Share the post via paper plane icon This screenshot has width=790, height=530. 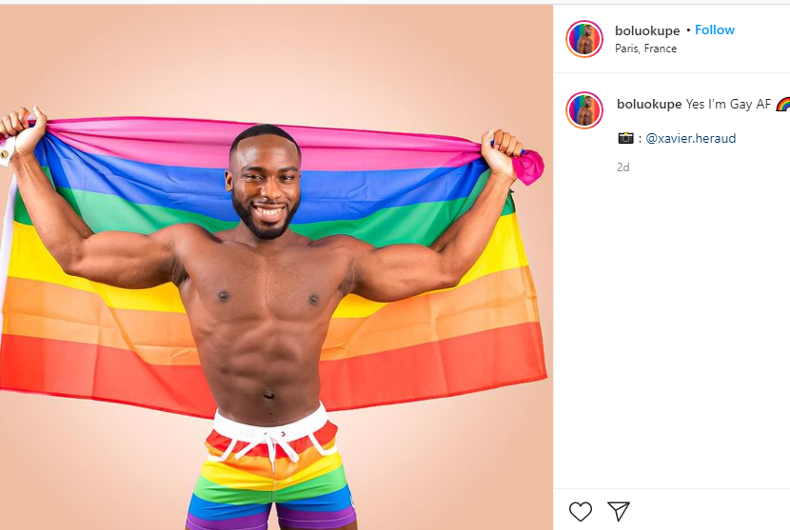pyautogui.click(x=619, y=511)
